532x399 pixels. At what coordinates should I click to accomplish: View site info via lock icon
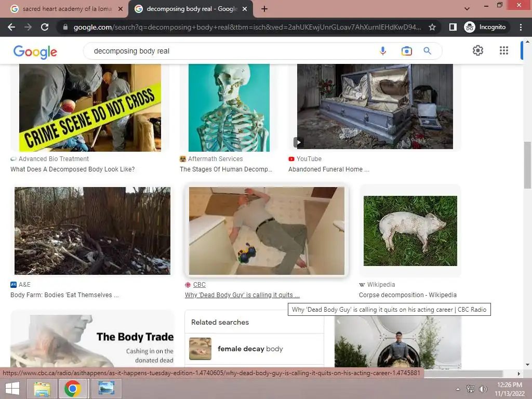[x=65, y=27]
